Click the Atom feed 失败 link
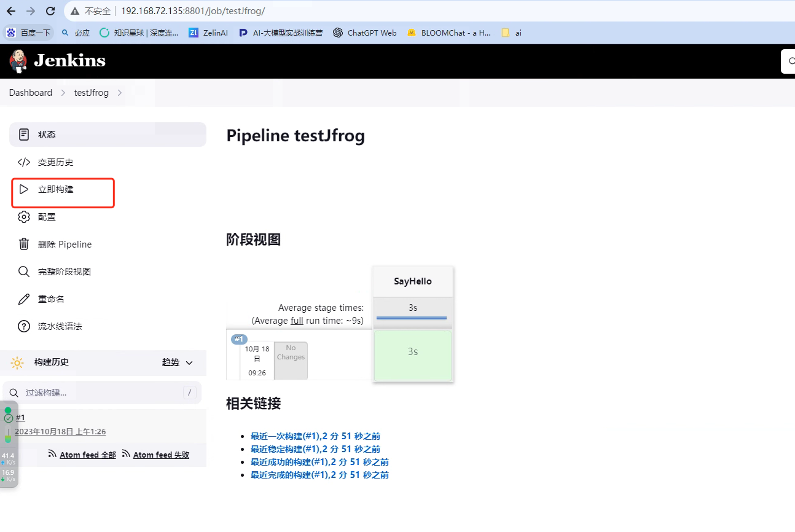795x532 pixels. 161,455
